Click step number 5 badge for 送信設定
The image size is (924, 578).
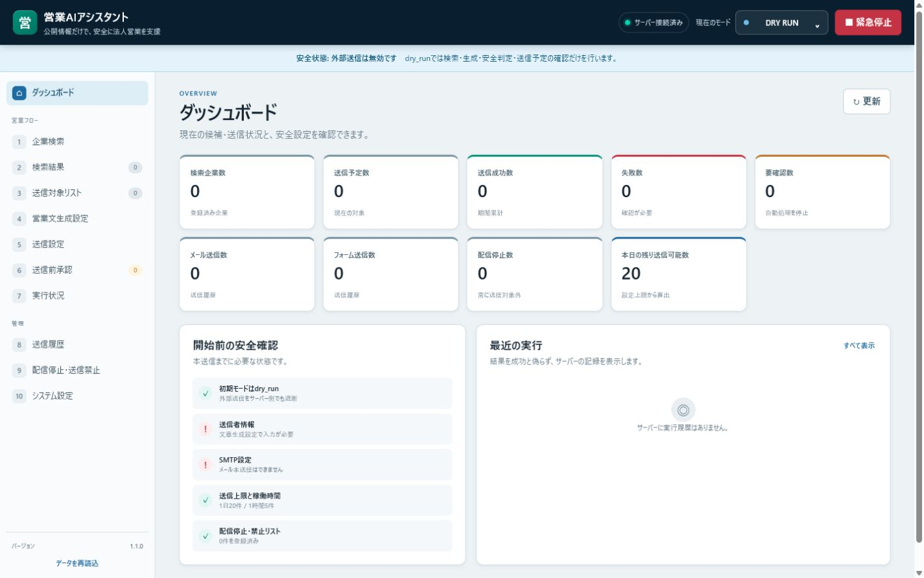19,245
